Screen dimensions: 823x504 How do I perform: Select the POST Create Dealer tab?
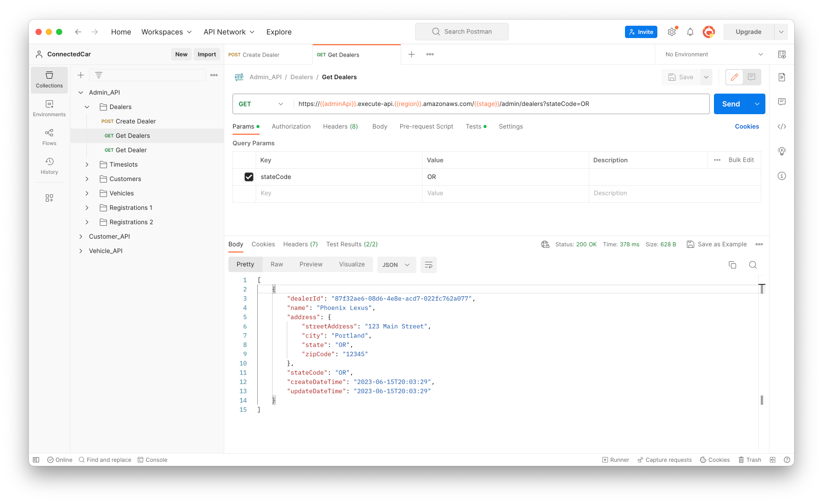tap(268, 55)
